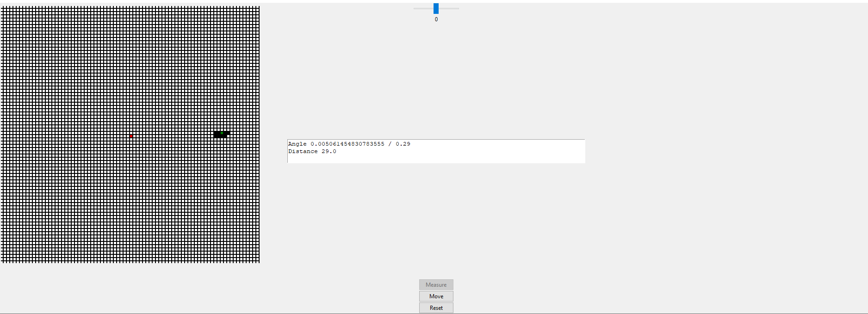Click the slider track right of the handle
Screen dimensions: 868x314
[449, 8]
